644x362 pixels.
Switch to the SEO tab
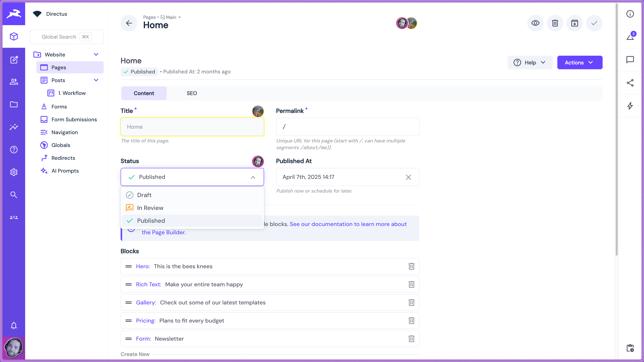pyautogui.click(x=191, y=93)
